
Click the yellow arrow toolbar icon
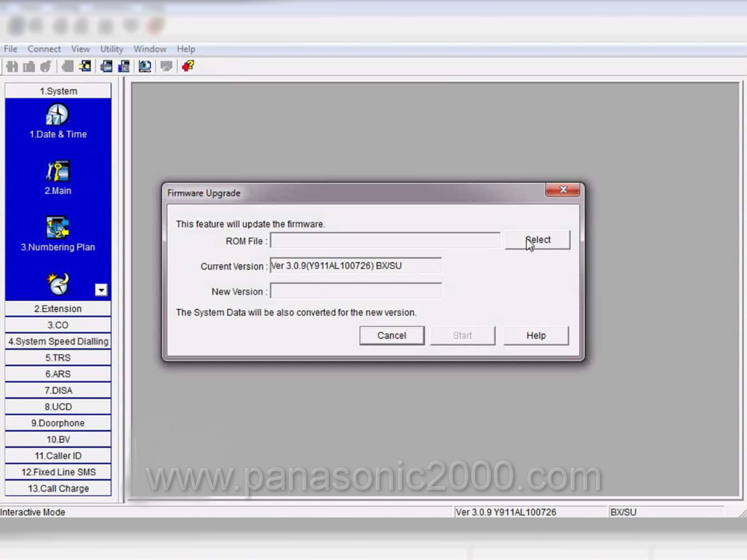coord(85,66)
